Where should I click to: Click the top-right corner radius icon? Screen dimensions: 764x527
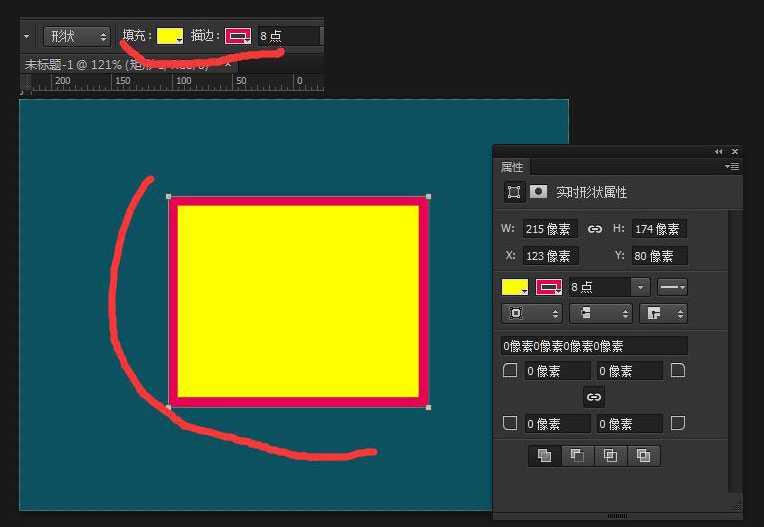pyautogui.click(x=678, y=371)
